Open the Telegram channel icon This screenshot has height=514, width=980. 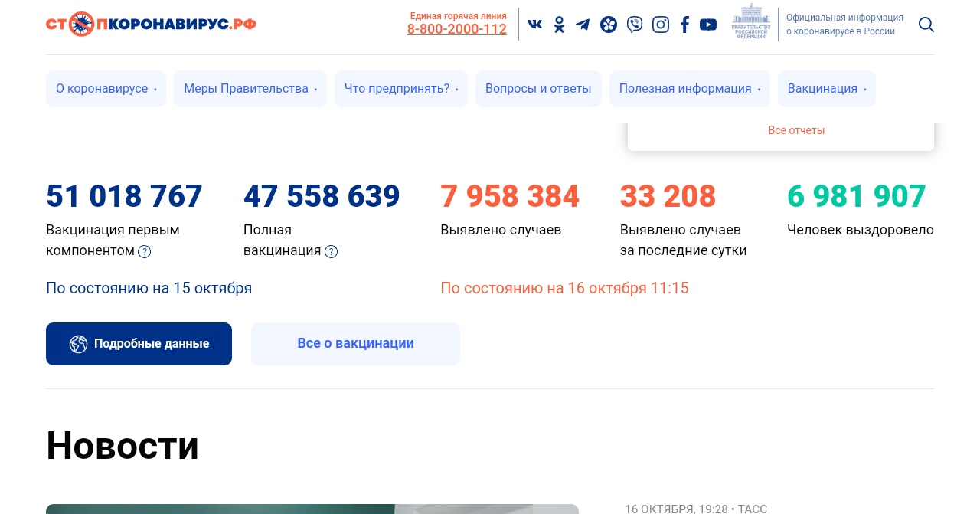[x=583, y=25]
